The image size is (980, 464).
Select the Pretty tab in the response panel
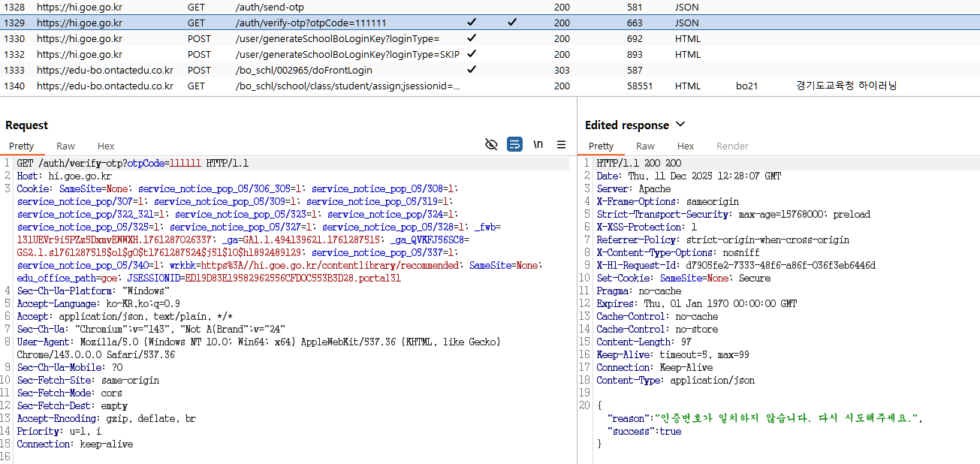point(601,146)
